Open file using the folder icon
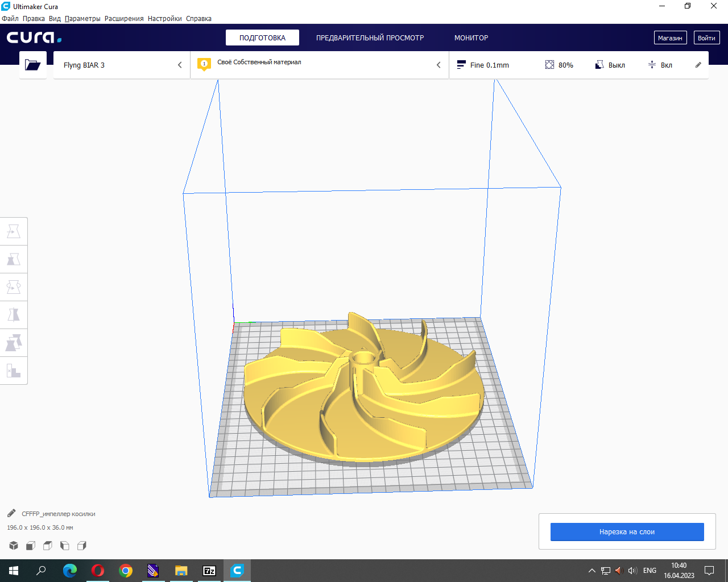Image resolution: width=728 pixels, height=582 pixels. pyautogui.click(x=33, y=65)
